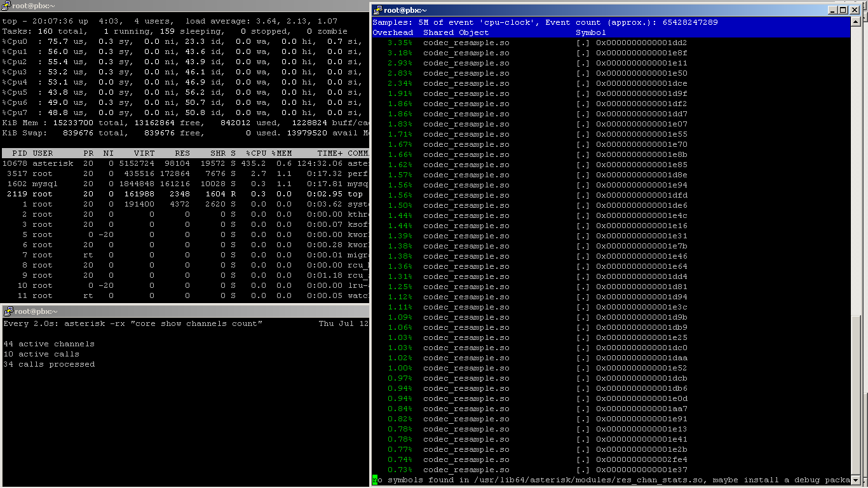Click the %CPU column header in top

257,153
